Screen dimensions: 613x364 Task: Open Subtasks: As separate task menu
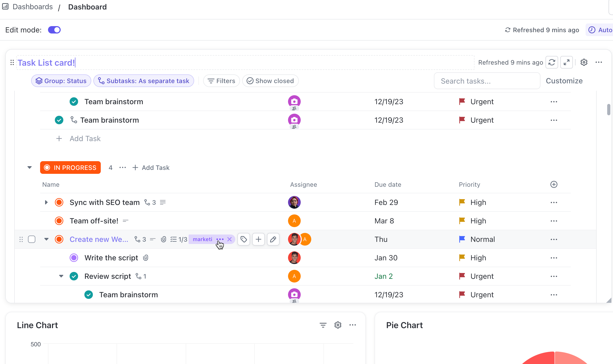144,81
